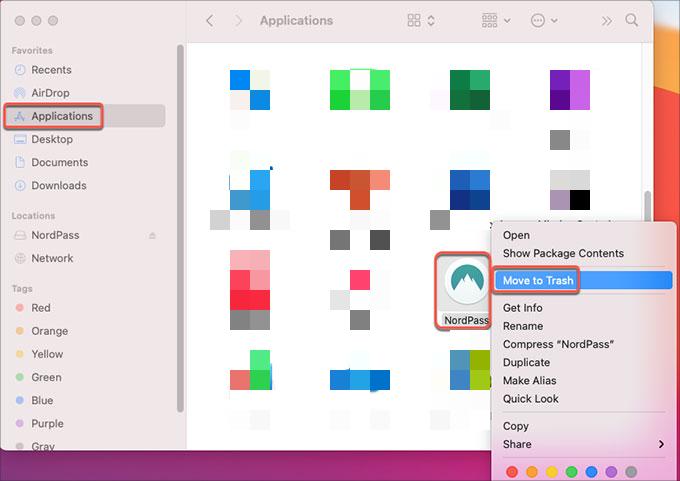Image resolution: width=680 pixels, height=481 pixels.
Task: Switch icon view mode selector
Action: [x=421, y=20]
